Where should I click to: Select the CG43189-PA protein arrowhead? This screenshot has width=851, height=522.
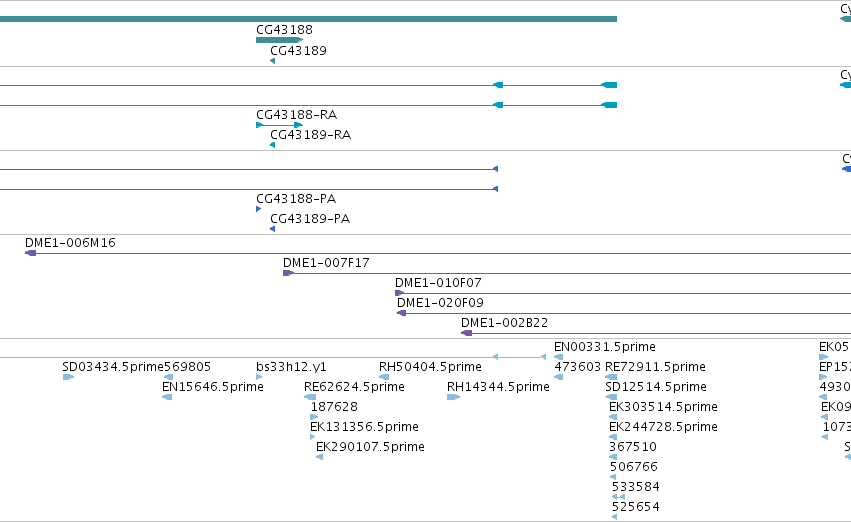272,229
